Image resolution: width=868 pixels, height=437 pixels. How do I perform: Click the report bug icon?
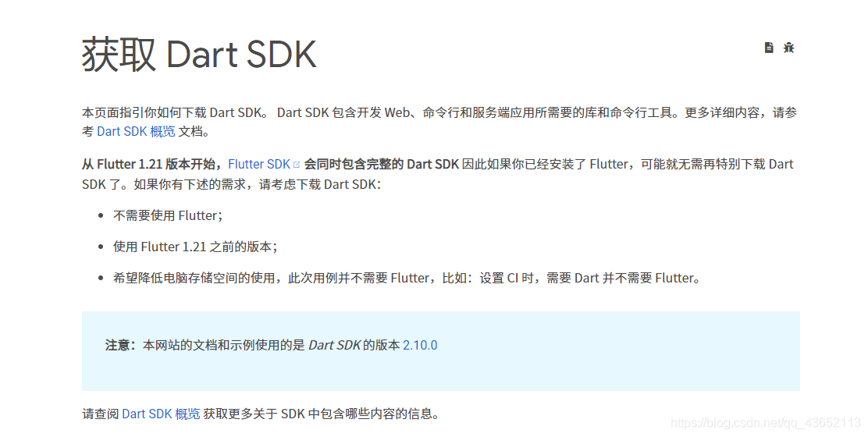pos(789,48)
